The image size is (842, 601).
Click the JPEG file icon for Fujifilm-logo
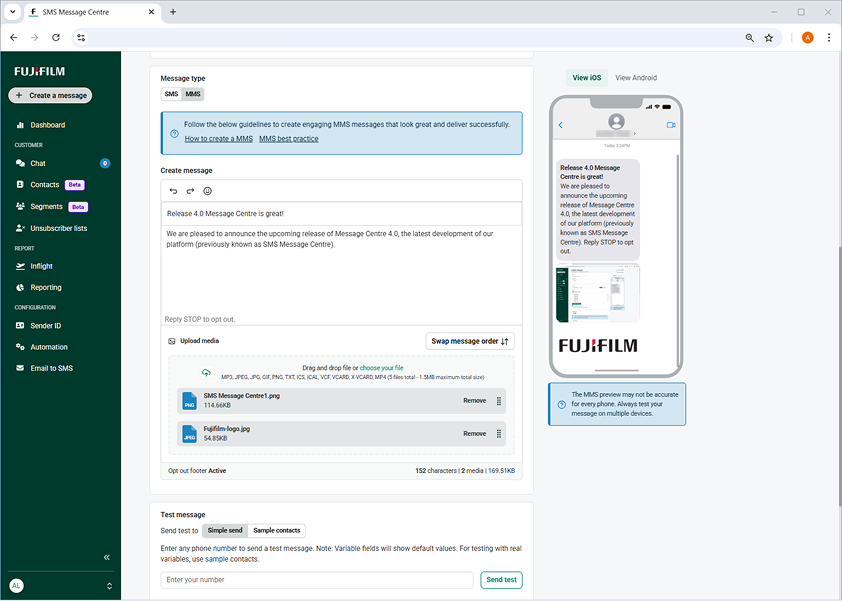pos(190,433)
